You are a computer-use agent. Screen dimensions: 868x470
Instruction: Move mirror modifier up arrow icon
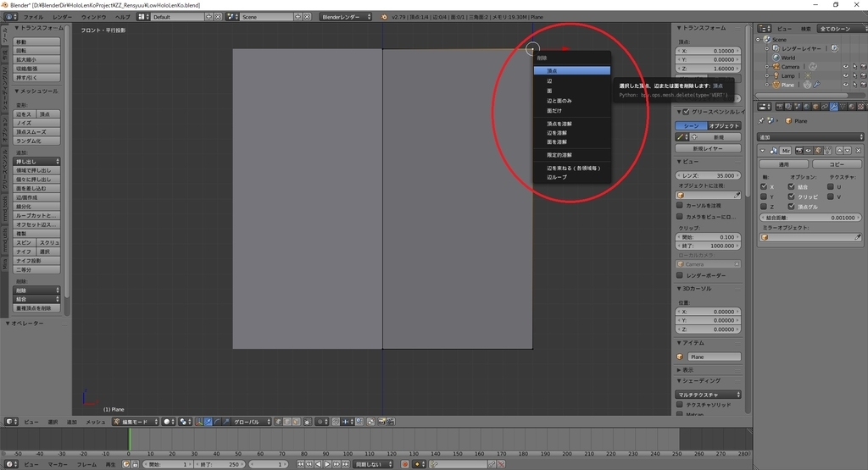(839, 151)
